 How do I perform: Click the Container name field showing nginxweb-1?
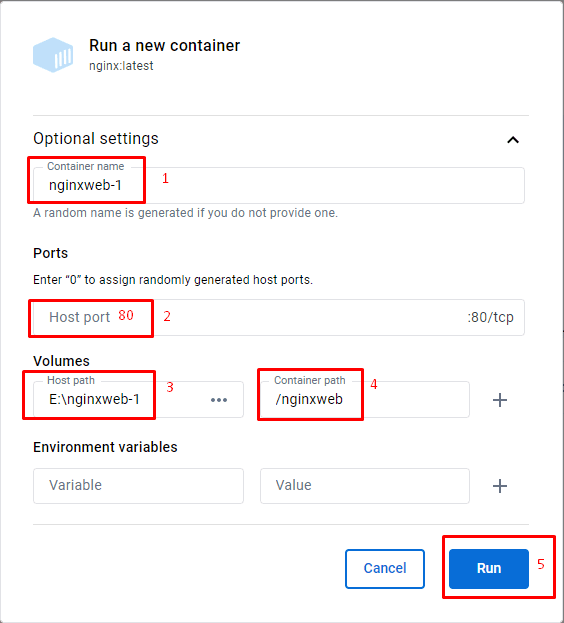tap(278, 185)
